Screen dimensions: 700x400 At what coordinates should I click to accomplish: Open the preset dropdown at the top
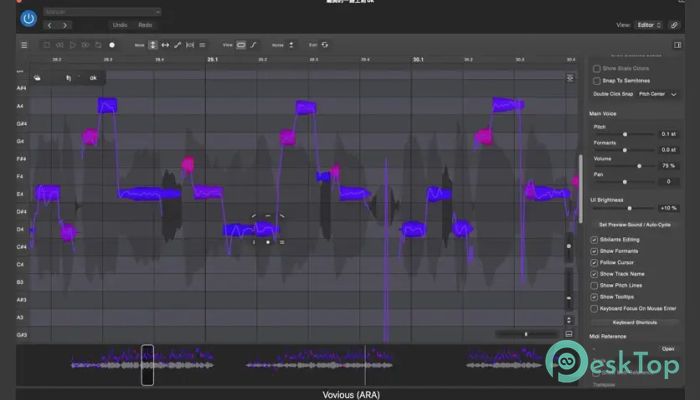coord(102,12)
